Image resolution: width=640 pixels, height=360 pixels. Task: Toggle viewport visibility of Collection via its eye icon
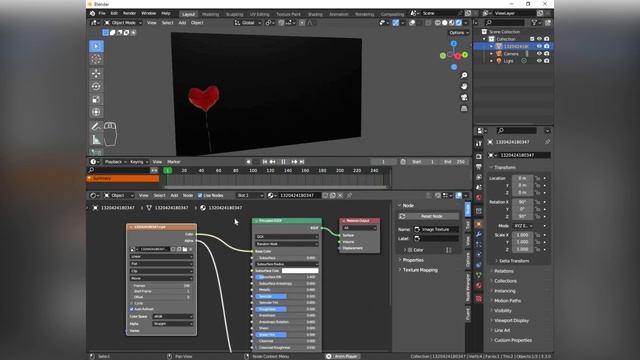[x=539, y=39]
